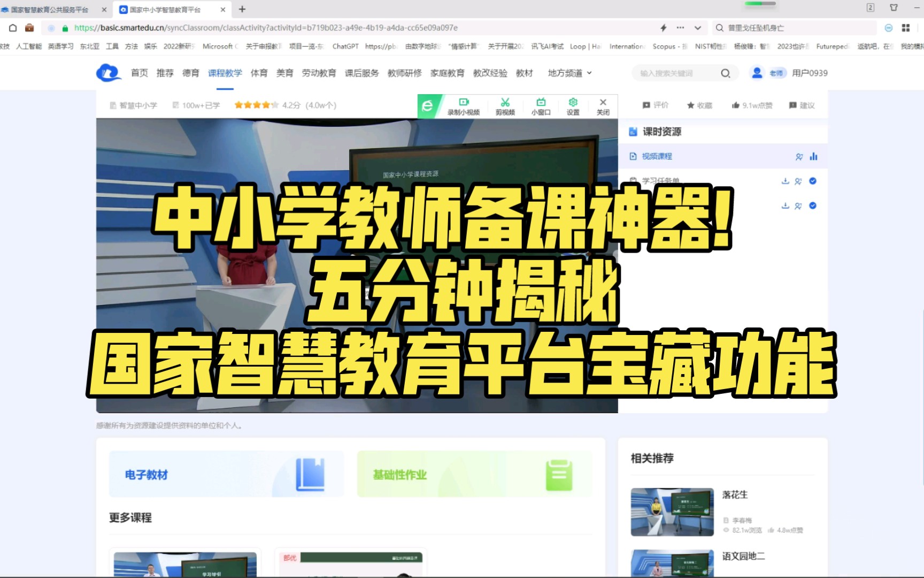The image size is (924, 578).
Task: Go to 首页 in navigation
Action: coord(140,73)
